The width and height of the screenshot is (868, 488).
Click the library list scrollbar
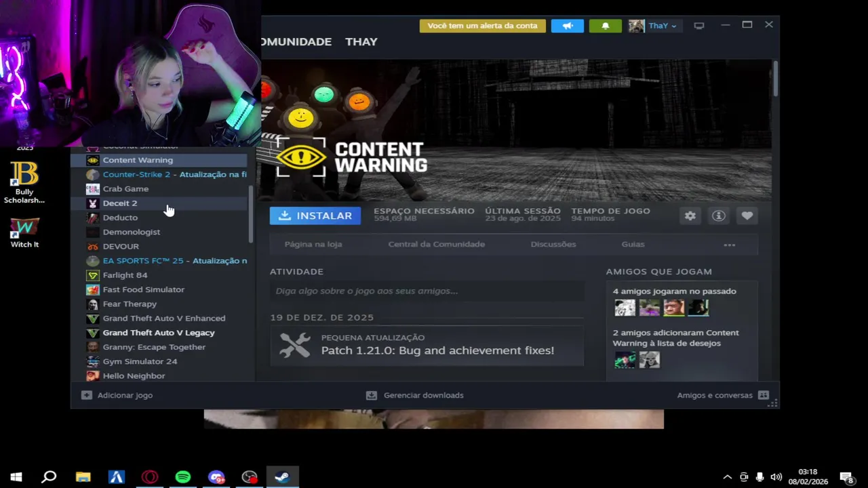pyautogui.click(x=251, y=214)
